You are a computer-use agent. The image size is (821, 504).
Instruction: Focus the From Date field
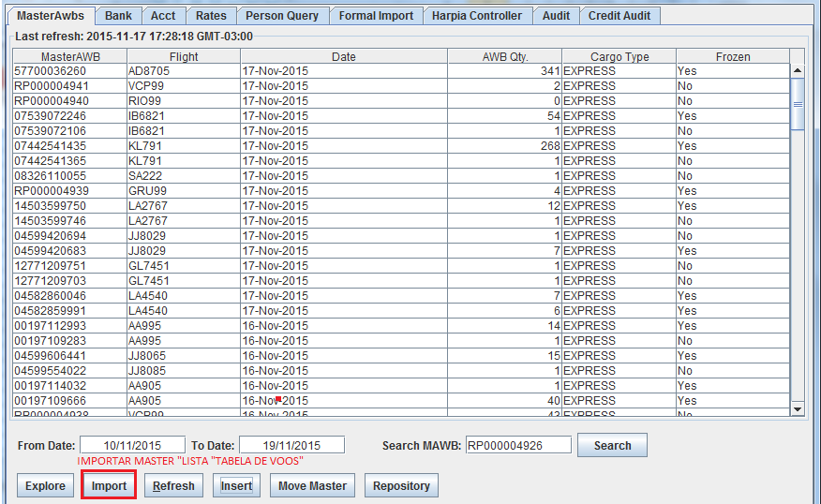132,445
